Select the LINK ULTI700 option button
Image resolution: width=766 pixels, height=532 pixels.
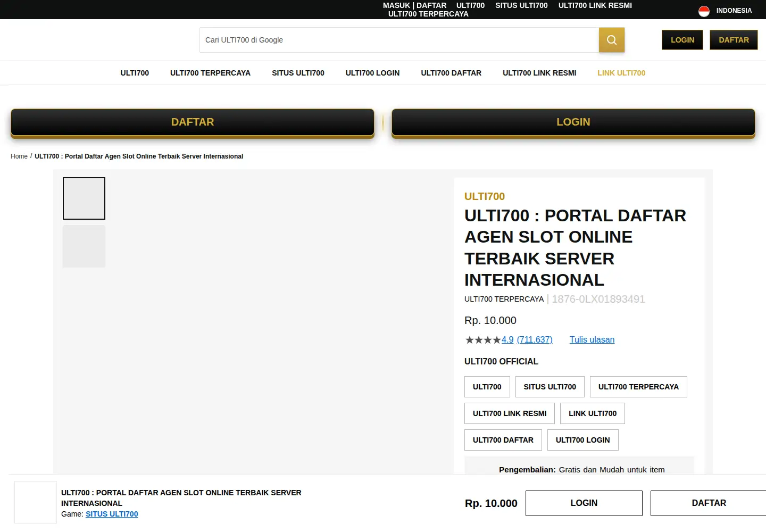[593, 413]
